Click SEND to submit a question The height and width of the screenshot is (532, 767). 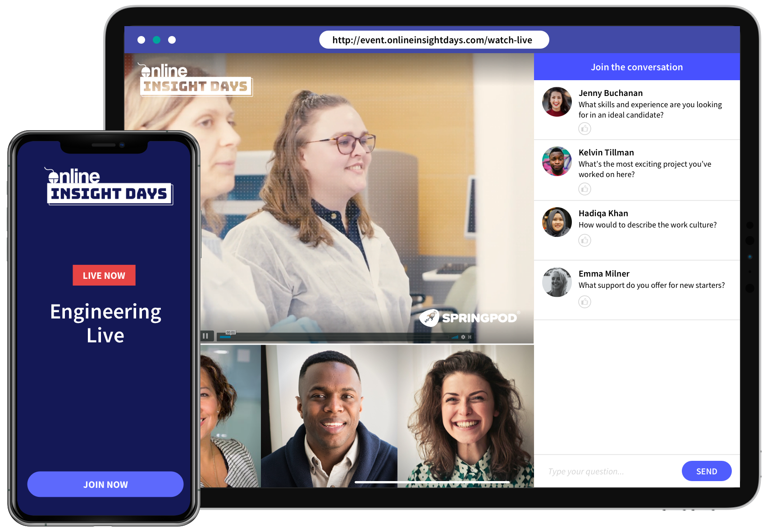click(x=707, y=471)
